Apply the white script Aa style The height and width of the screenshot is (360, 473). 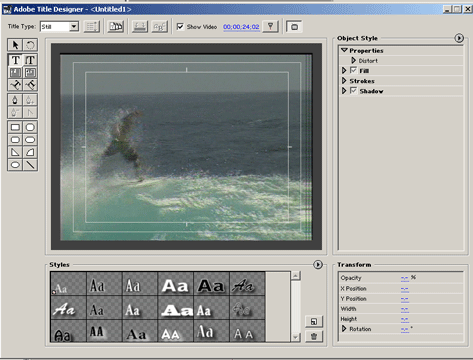point(68,308)
